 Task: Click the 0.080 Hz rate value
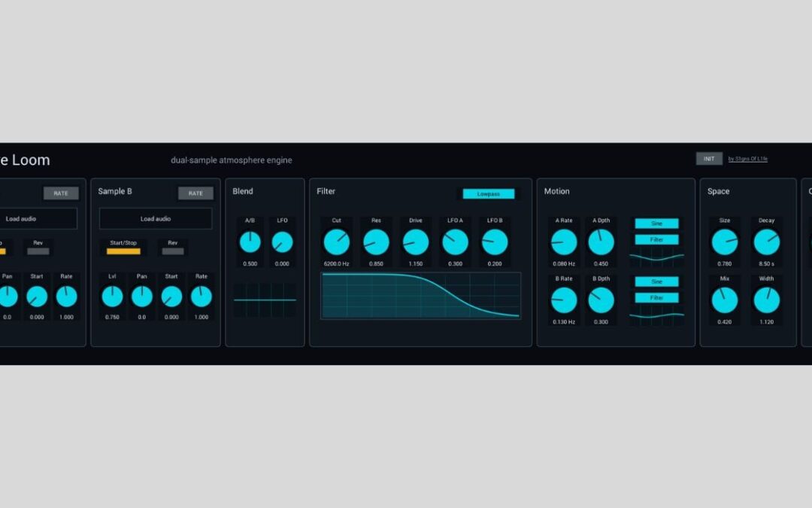click(564, 264)
